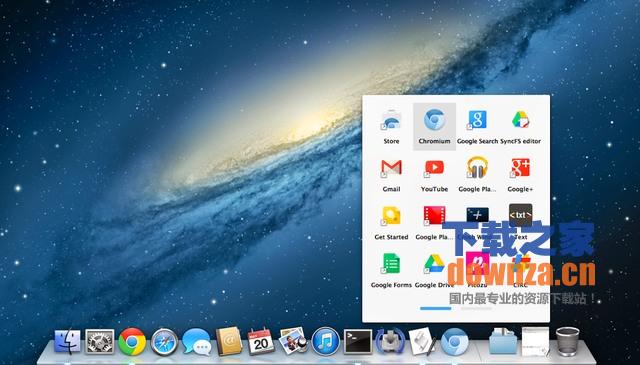Open the Automator robot icon in Dock
The height and width of the screenshot is (365, 640).
390,341
